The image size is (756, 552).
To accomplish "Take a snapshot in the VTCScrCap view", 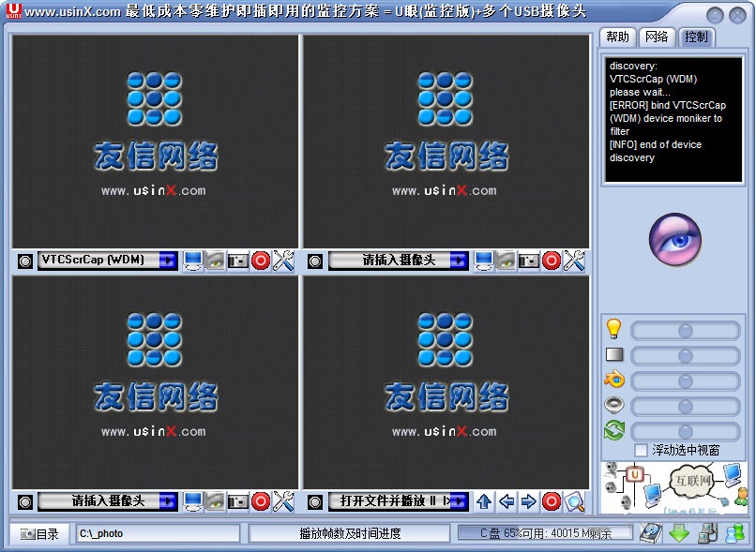I will (x=237, y=261).
